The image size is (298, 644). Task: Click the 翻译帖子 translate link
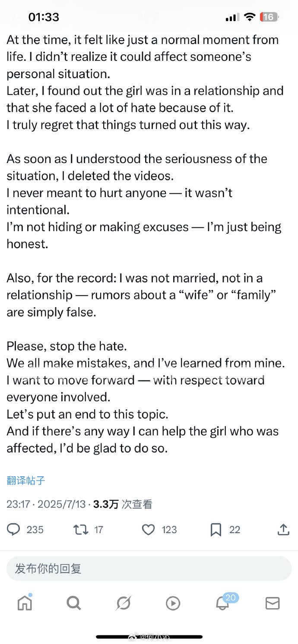26,481
